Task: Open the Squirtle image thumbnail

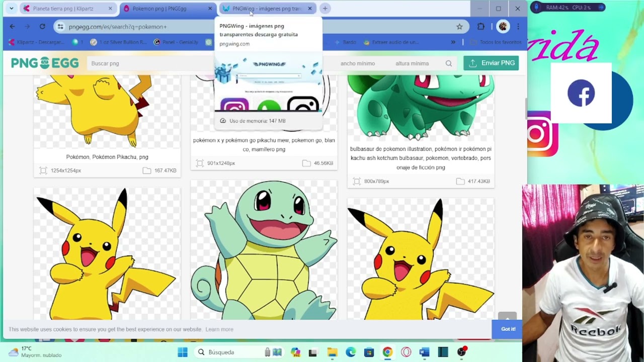Action: click(x=264, y=250)
